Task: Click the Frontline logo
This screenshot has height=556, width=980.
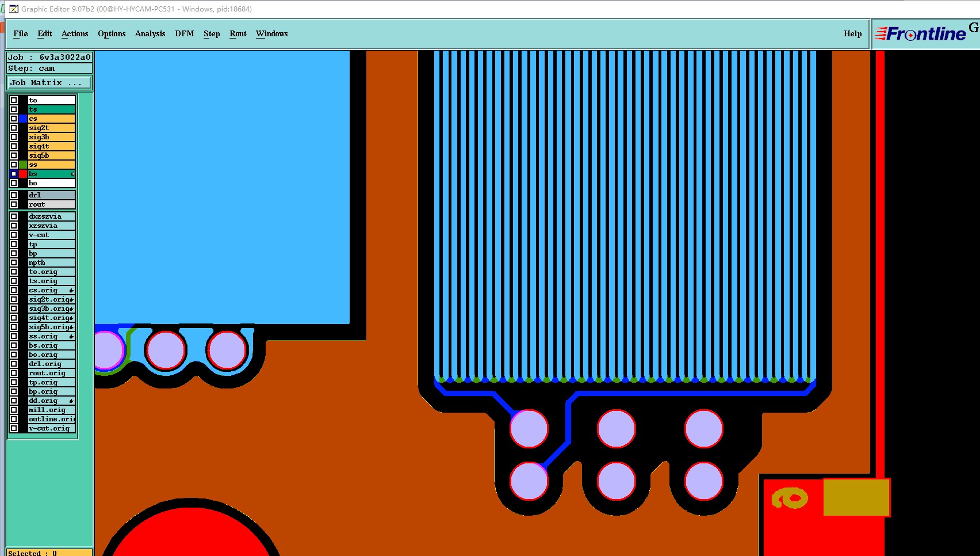Action: [x=920, y=34]
